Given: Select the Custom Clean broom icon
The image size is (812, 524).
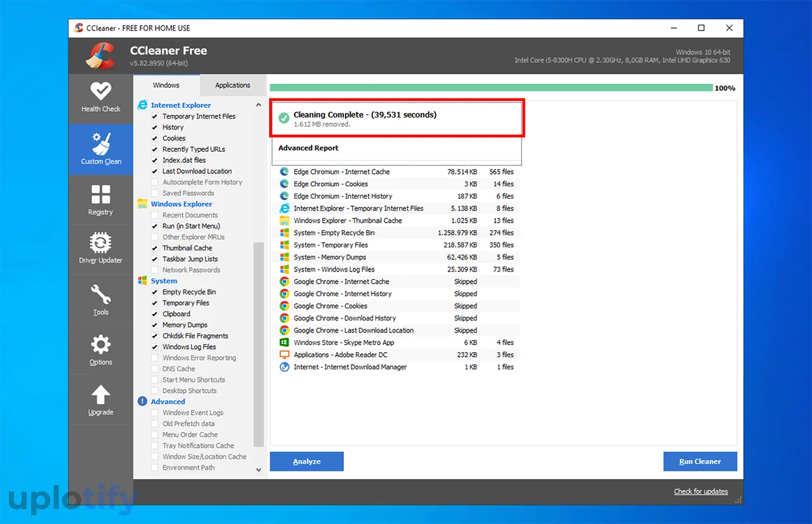Looking at the screenshot, I should click(101, 143).
